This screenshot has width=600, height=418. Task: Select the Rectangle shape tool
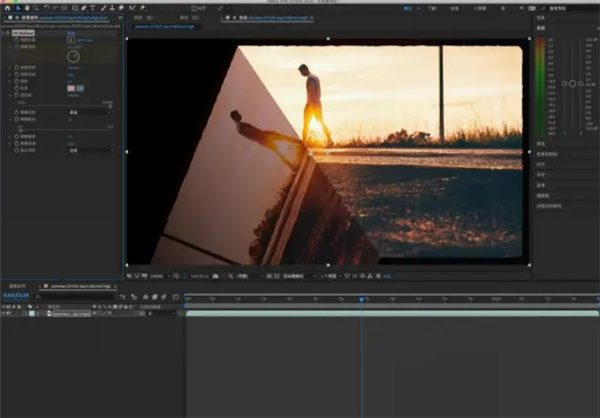pyautogui.click(x=75, y=8)
